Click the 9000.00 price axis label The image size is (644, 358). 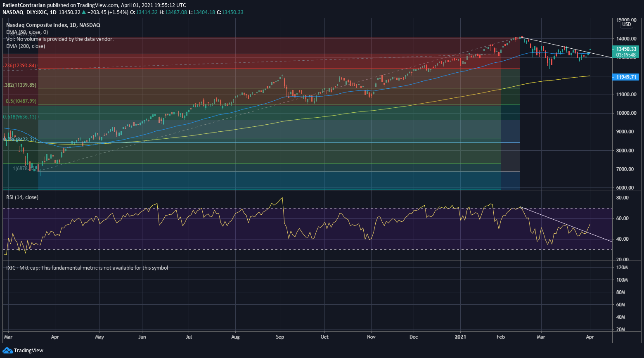(625, 132)
